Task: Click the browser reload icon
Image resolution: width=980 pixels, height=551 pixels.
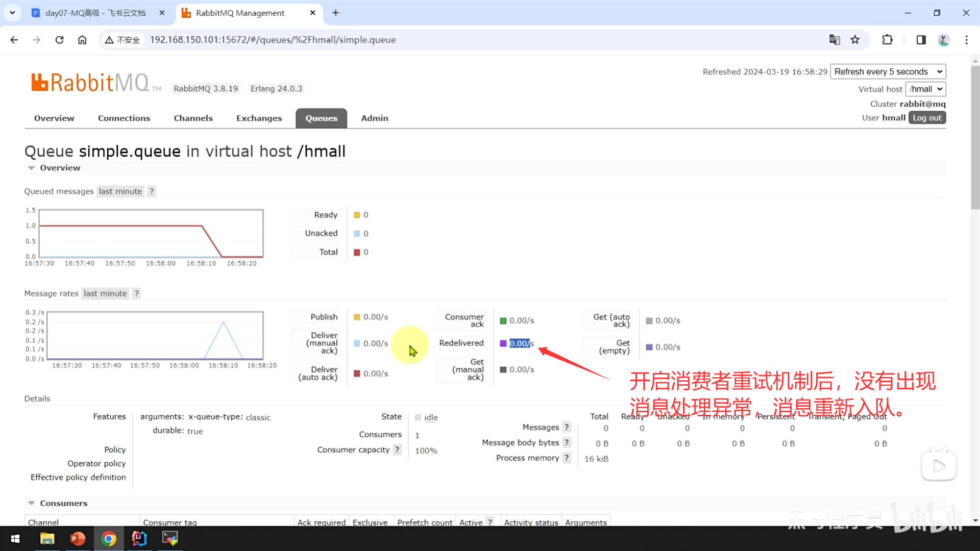Action: pyautogui.click(x=59, y=40)
